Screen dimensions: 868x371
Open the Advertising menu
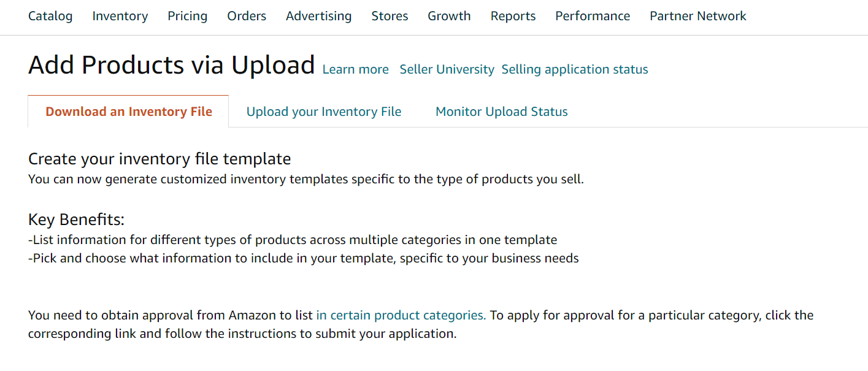point(319,17)
